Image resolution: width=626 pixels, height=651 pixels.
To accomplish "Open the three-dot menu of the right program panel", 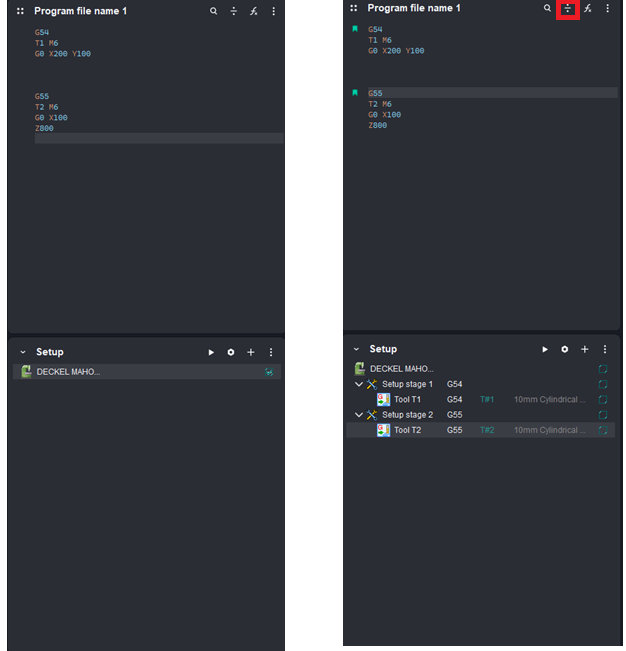I will click(607, 9).
